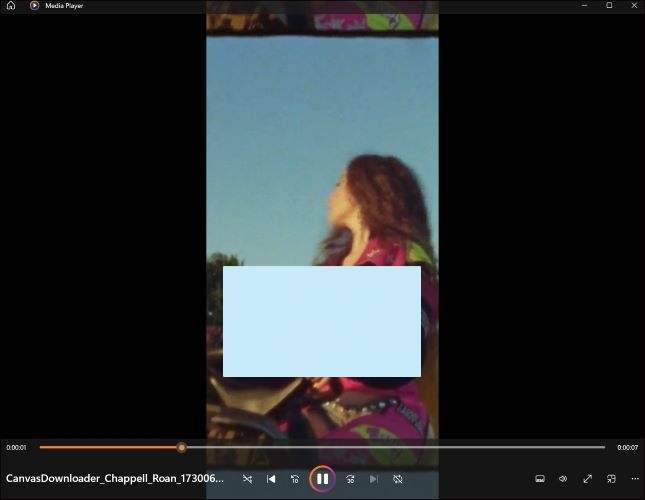
Task: Close the Media Player window
Action: pos(634,5)
